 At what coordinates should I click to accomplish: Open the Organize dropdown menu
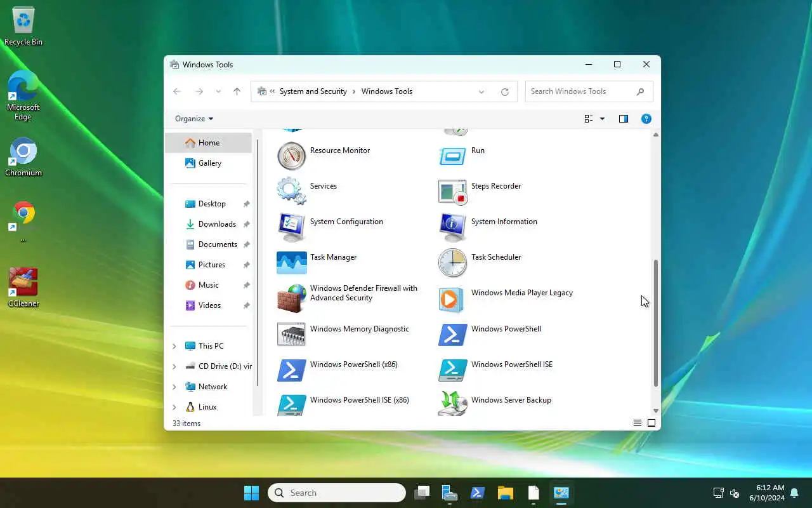194,119
